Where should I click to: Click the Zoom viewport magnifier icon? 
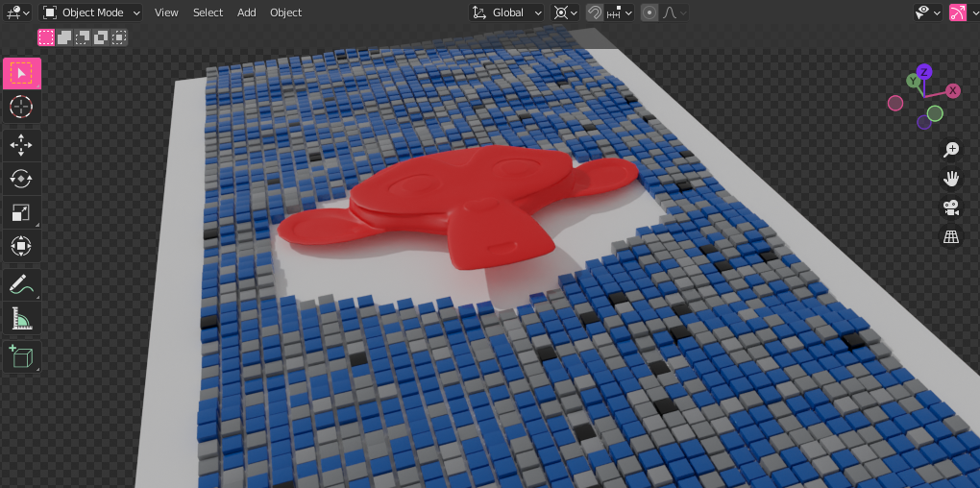(x=951, y=149)
